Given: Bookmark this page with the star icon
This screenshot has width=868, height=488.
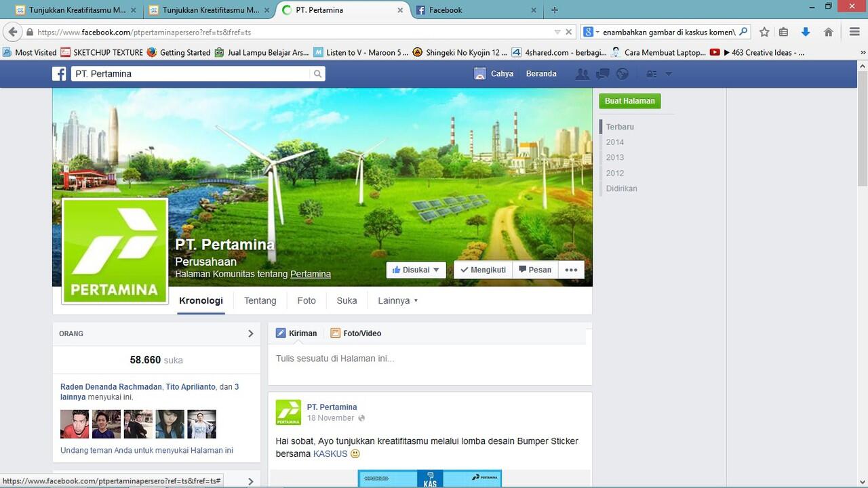Looking at the screenshot, I should click(x=764, y=32).
